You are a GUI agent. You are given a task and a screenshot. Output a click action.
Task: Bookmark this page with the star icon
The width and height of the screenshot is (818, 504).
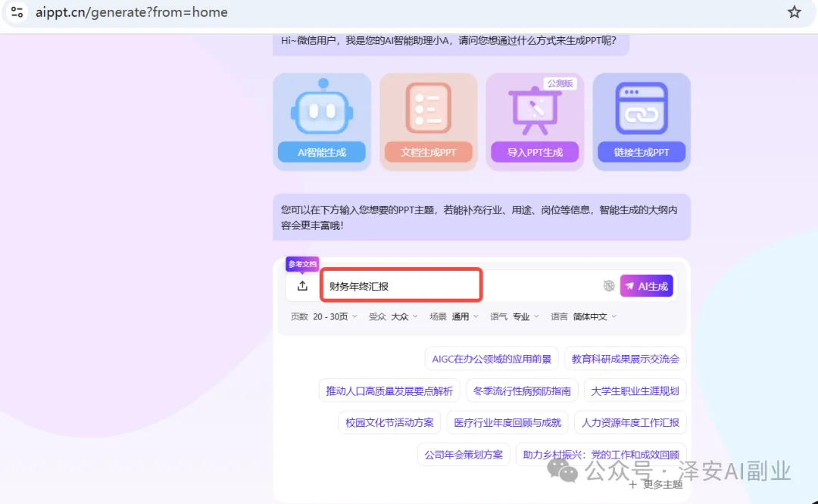(x=794, y=12)
